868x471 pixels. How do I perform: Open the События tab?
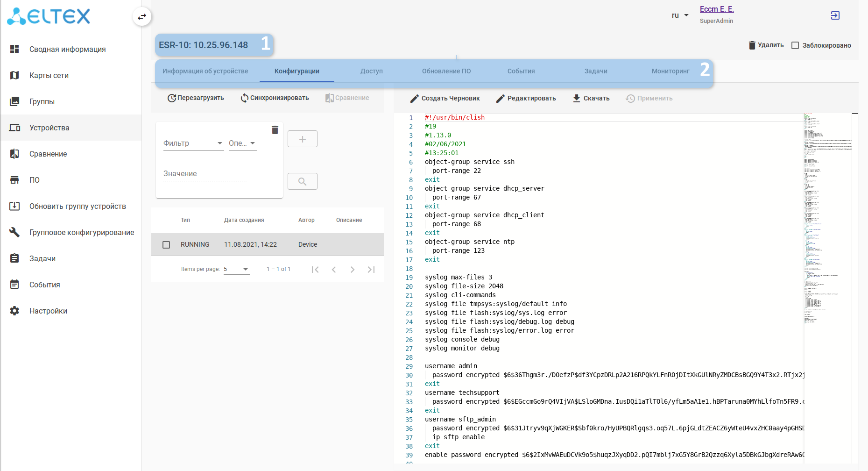521,71
